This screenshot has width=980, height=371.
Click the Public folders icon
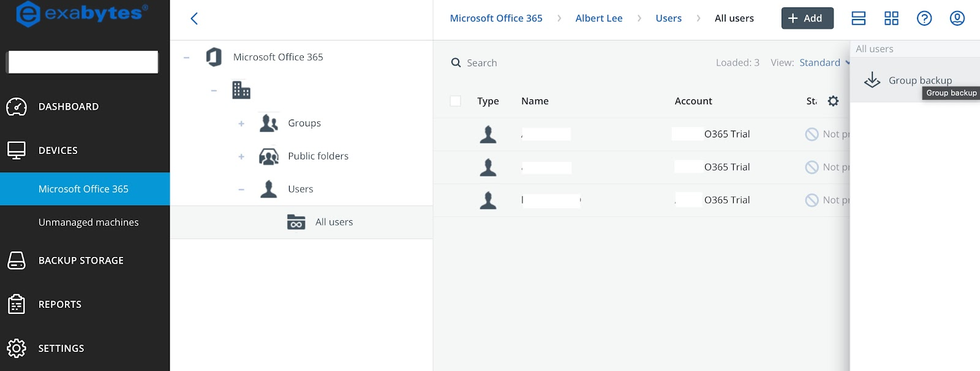[269, 156]
